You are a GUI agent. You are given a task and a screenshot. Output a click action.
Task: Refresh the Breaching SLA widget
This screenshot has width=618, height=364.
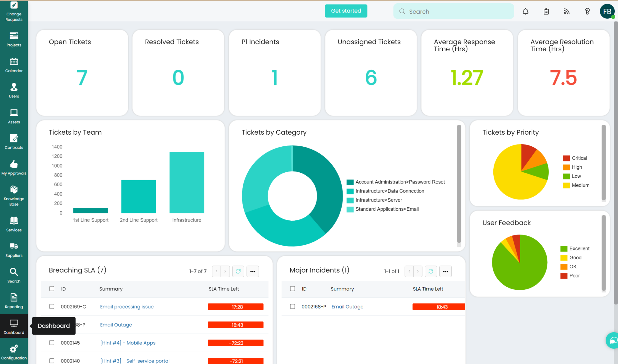(238, 271)
